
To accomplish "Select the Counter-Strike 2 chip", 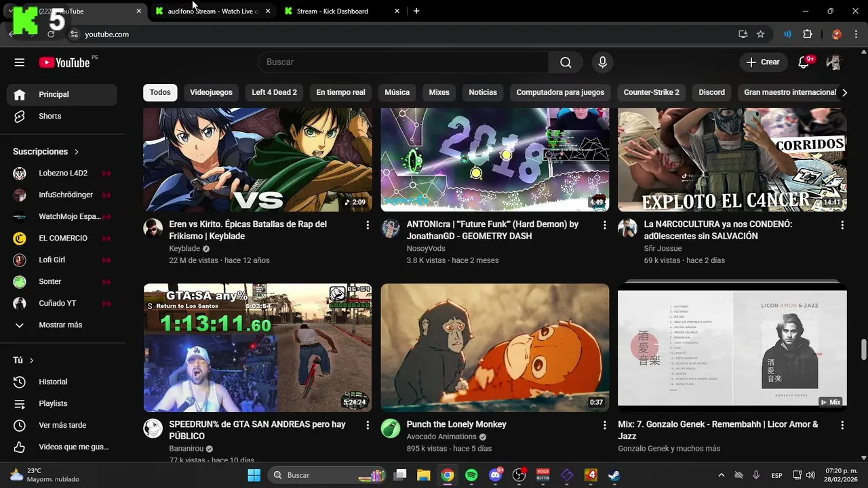I will pyautogui.click(x=651, y=92).
